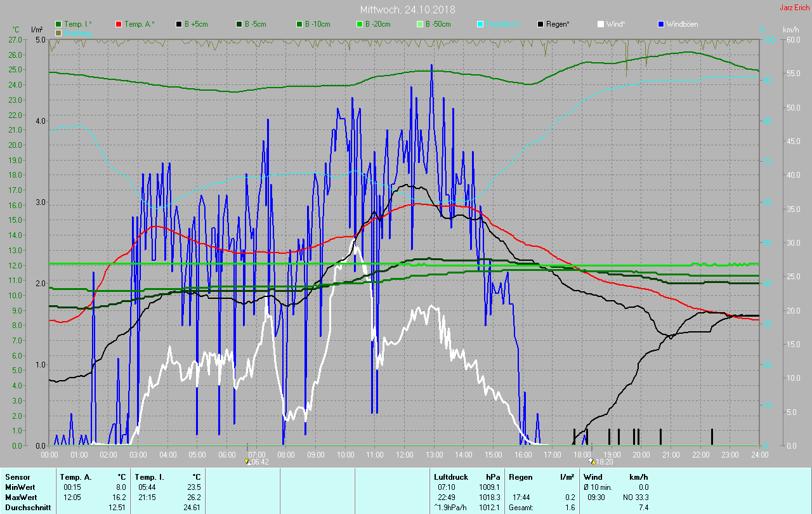812x514 pixels.
Task: Toggle the black Regen legend square
Action: click(x=540, y=24)
